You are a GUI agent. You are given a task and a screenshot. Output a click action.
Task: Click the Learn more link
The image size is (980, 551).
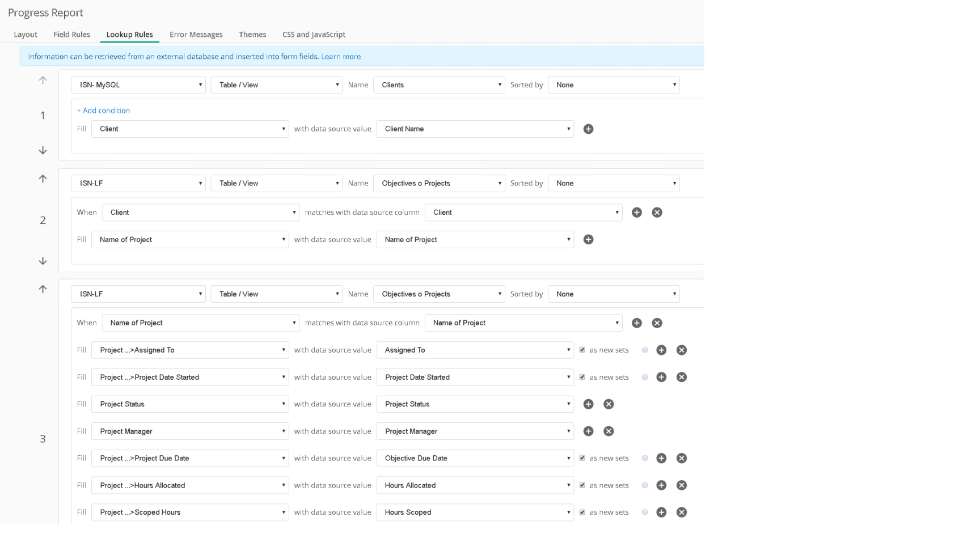(340, 57)
